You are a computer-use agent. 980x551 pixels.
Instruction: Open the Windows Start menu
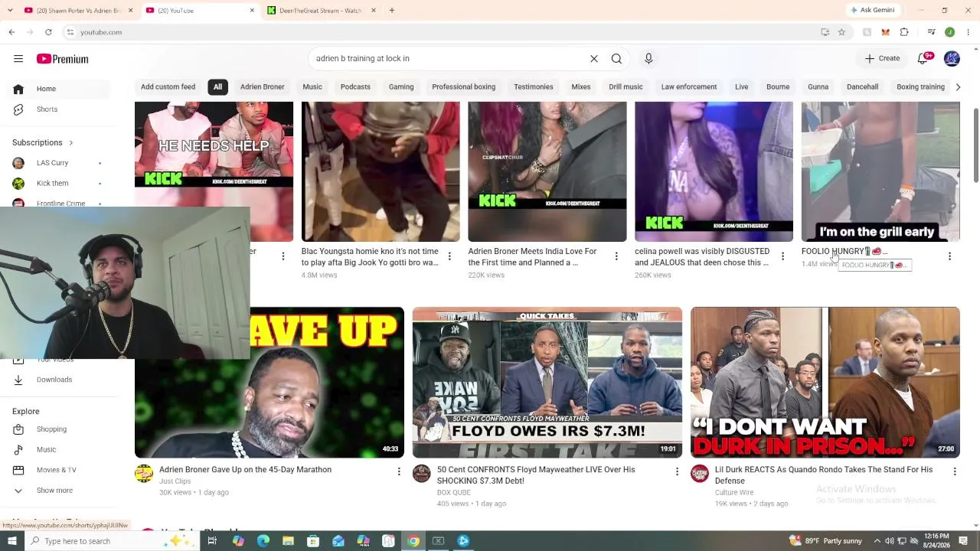click(11, 541)
